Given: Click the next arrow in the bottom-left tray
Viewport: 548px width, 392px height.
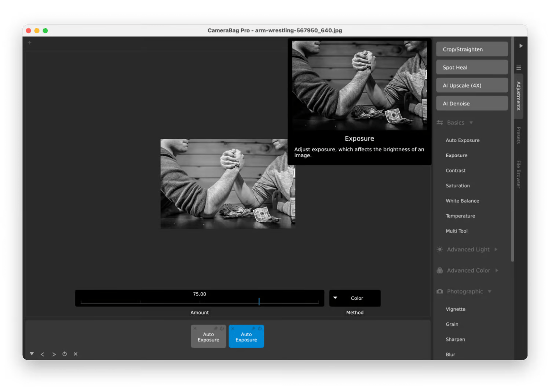Looking at the screenshot, I should coord(54,354).
